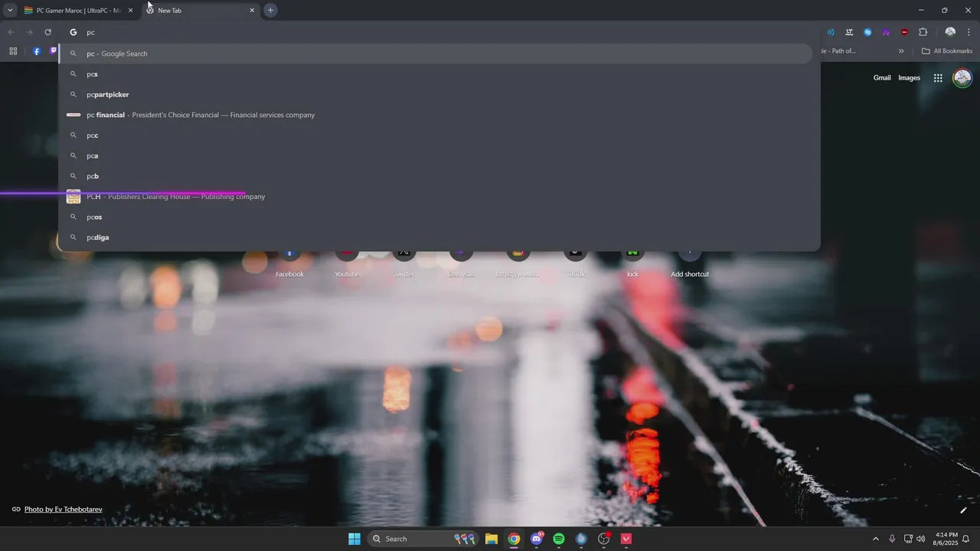Close the New Tab tab

tap(252, 11)
